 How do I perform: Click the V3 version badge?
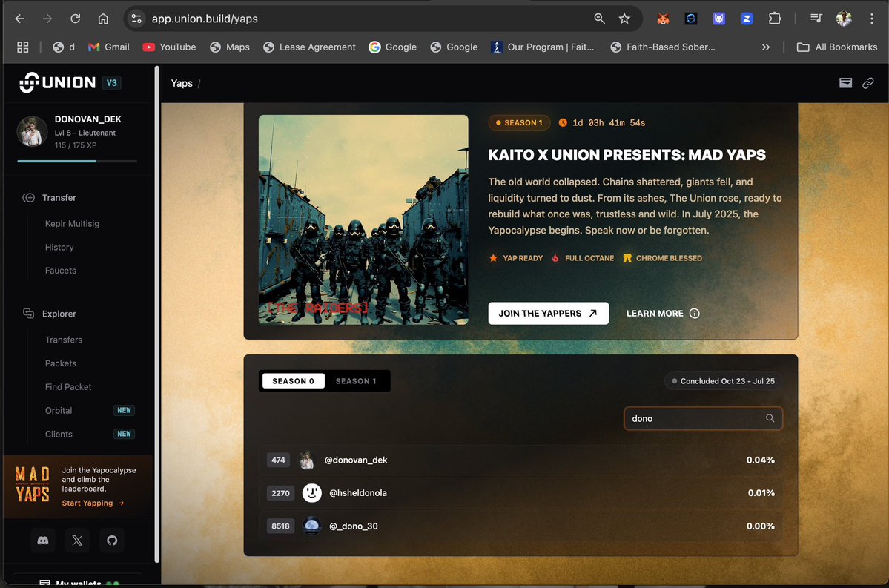112,83
